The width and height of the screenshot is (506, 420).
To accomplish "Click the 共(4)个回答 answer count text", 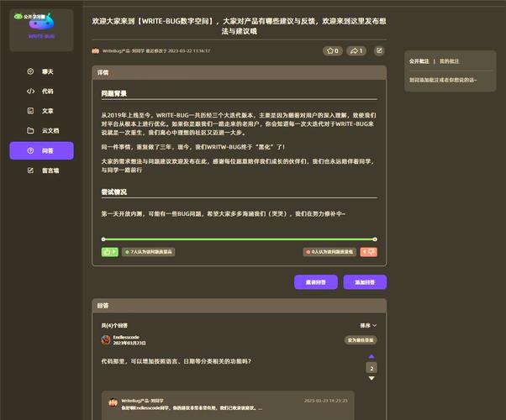I will [x=114, y=325].
